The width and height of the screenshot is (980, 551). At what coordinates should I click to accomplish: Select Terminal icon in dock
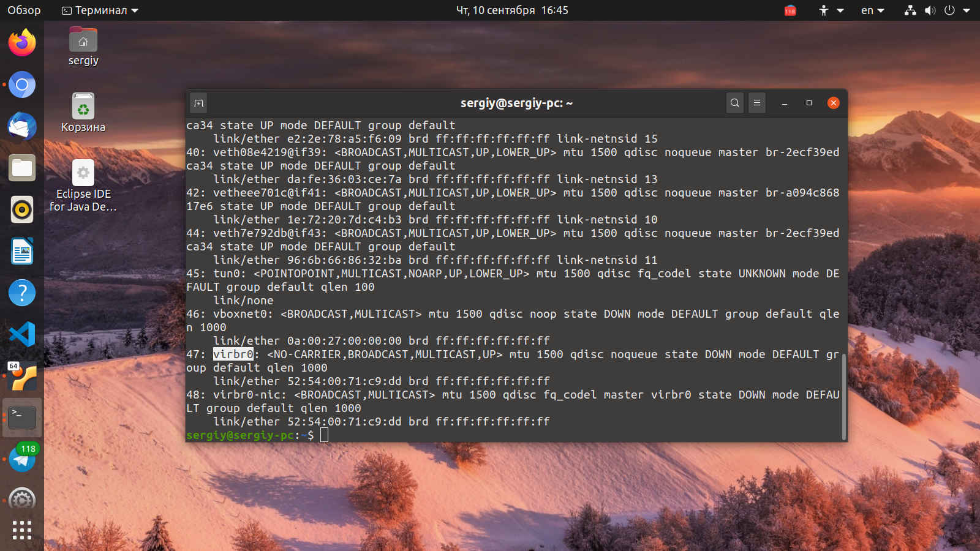coord(22,418)
